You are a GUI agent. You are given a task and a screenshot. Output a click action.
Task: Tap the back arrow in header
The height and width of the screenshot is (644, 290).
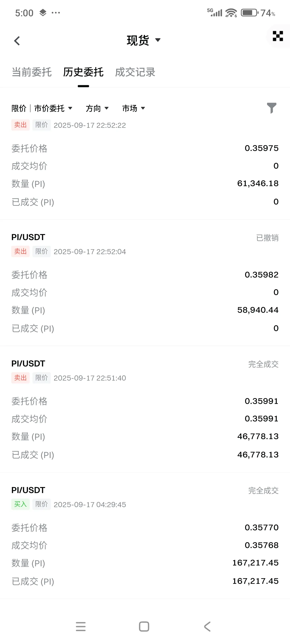tap(17, 41)
